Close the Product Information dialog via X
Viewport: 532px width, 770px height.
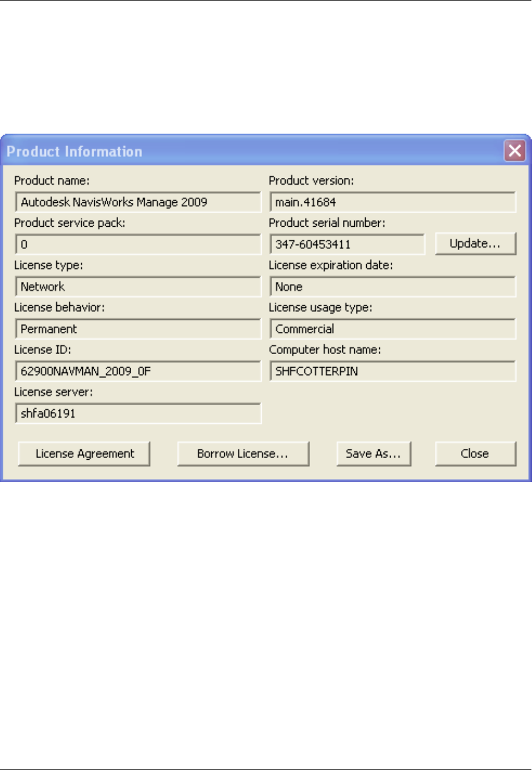515,151
